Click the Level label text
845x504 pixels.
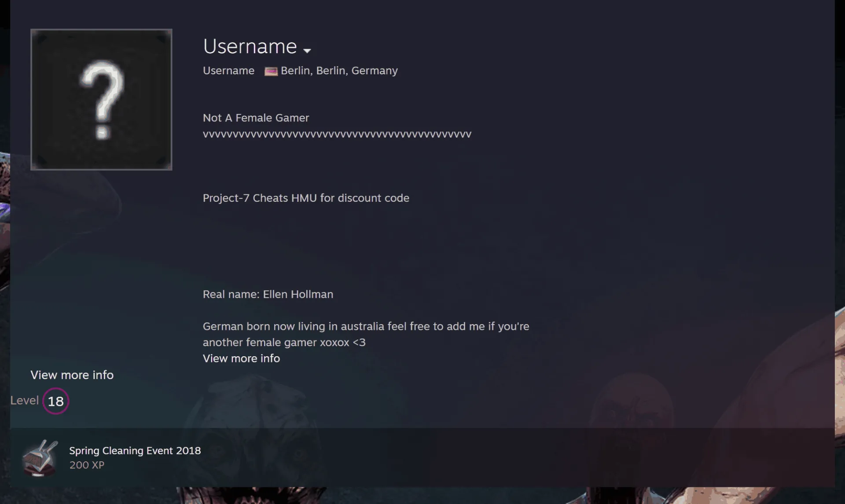pyautogui.click(x=25, y=400)
